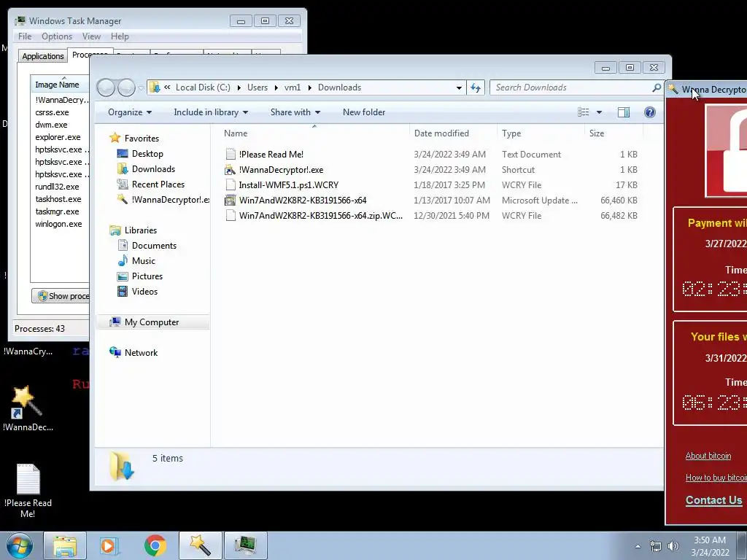Image resolution: width=747 pixels, height=560 pixels.
Task: Expand arrow after Users breadcrumb
Action: 276,87
